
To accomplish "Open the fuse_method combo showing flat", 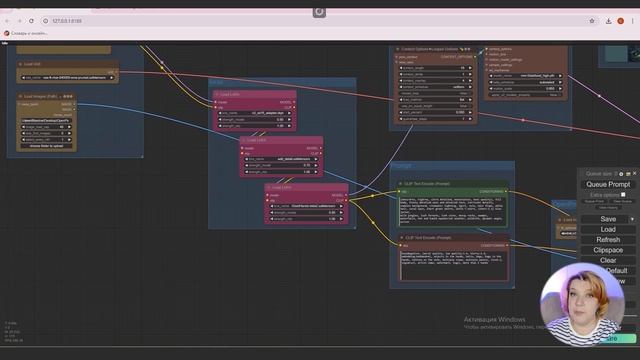I will point(436,100).
